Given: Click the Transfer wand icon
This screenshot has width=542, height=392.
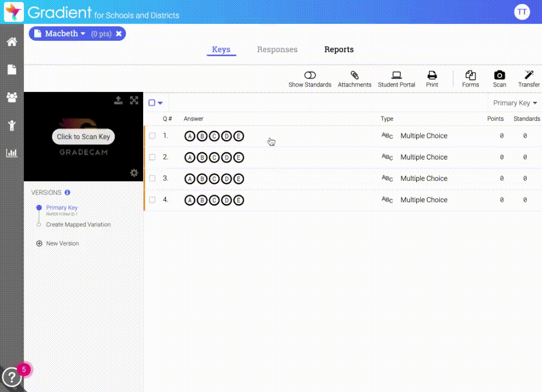Looking at the screenshot, I should [x=528, y=78].
